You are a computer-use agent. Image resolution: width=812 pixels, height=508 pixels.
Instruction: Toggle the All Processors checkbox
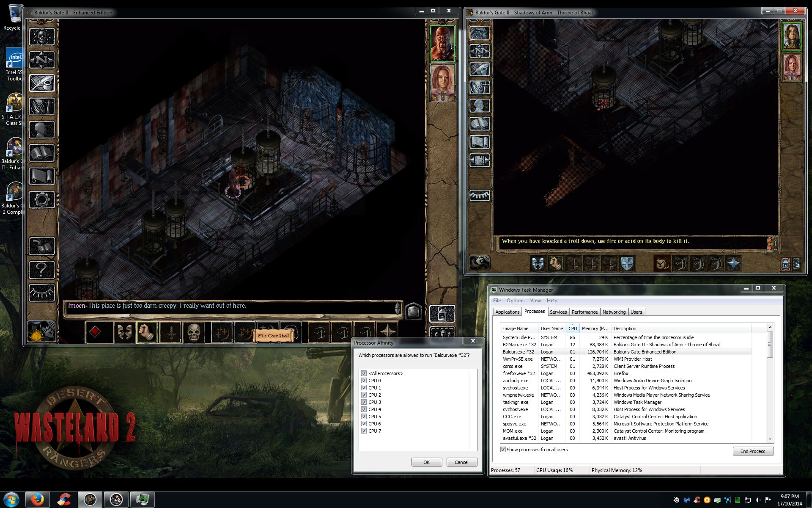[364, 373]
